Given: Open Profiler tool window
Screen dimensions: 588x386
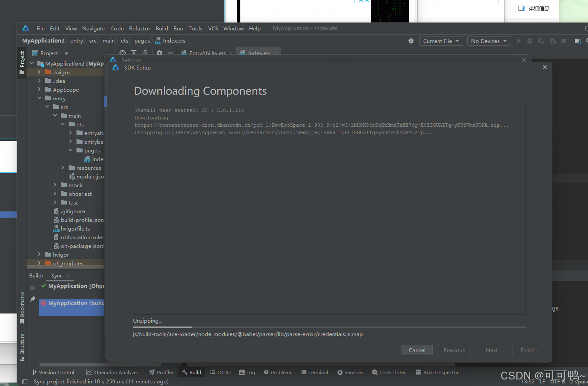Looking at the screenshot, I should pos(161,373).
